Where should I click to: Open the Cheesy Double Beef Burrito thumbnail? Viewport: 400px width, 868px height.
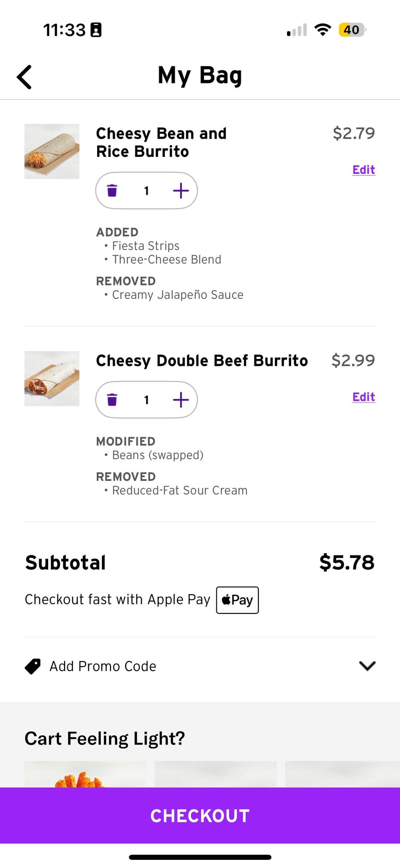[x=52, y=379]
